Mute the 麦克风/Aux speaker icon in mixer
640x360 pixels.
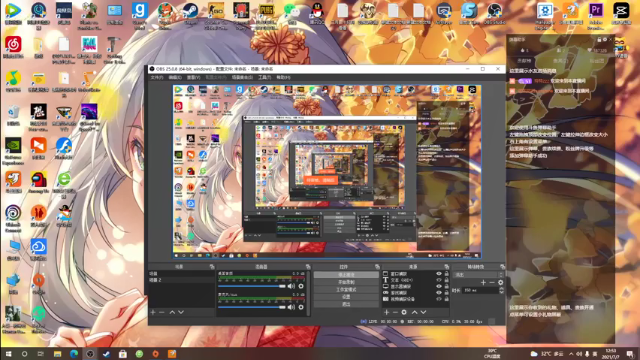(x=291, y=307)
